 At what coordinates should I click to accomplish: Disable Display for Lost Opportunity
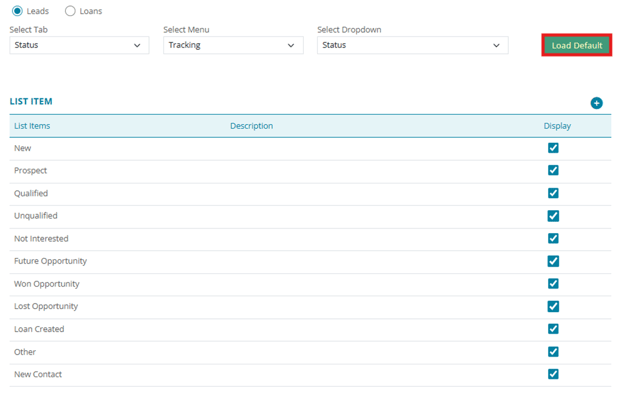click(x=553, y=306)
